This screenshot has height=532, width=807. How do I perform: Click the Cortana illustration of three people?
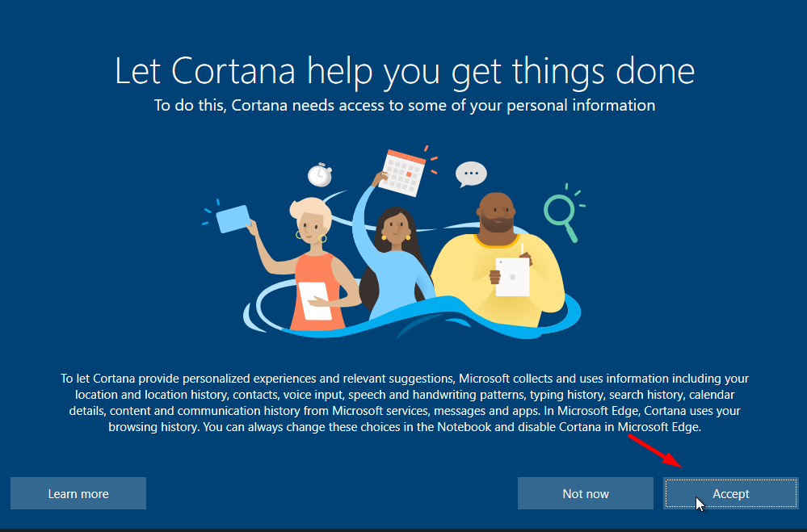[x=393, y=243]
